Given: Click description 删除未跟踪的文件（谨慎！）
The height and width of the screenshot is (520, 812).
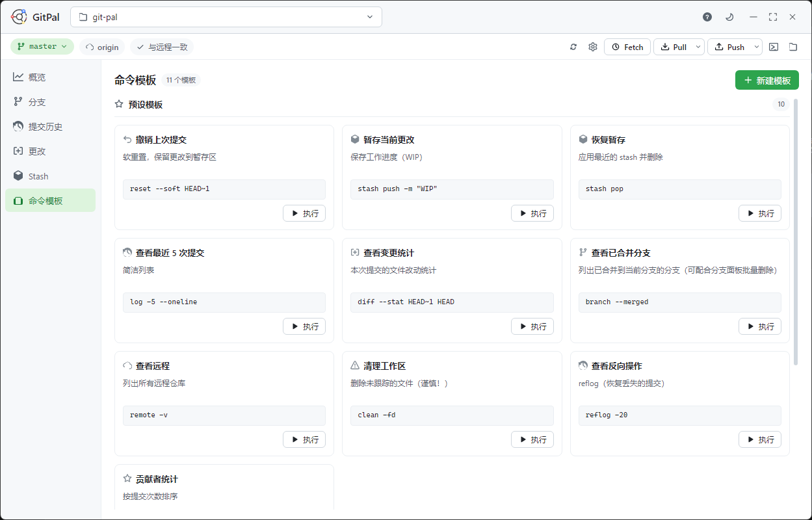Looking at the screenshot, I should point(399,383).
